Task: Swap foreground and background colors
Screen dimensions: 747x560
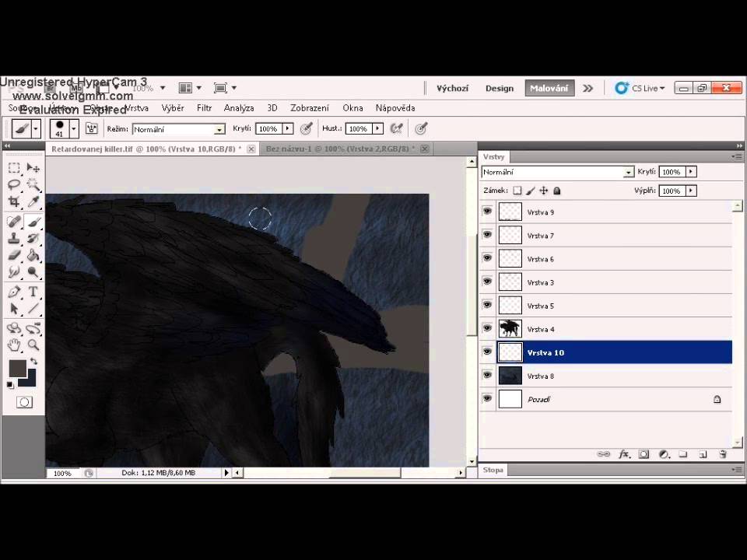Action: click(33, 362)
